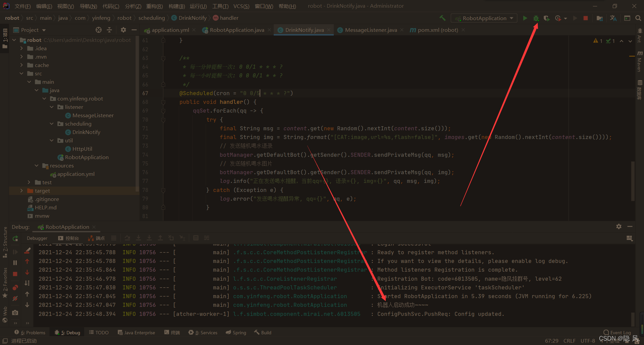This screenshot has height=345, width=644.
Task: Collapse the scheduling package node
Action: pos(52,124)
